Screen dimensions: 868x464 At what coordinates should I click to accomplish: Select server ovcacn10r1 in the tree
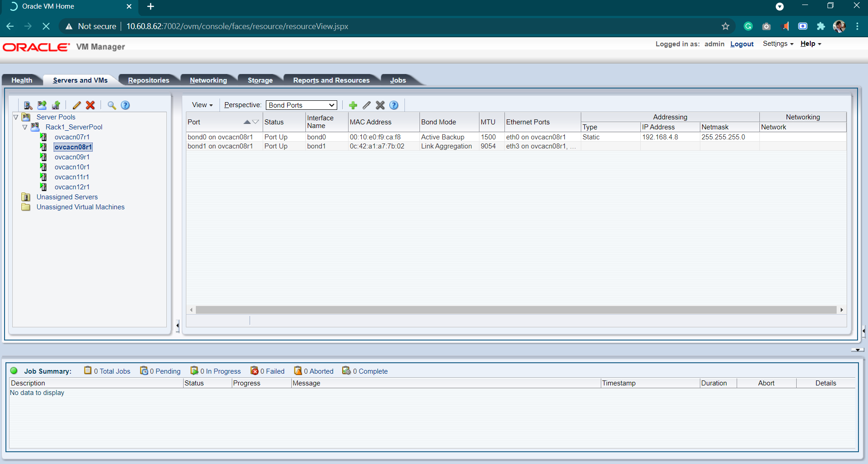pos(72,167)
